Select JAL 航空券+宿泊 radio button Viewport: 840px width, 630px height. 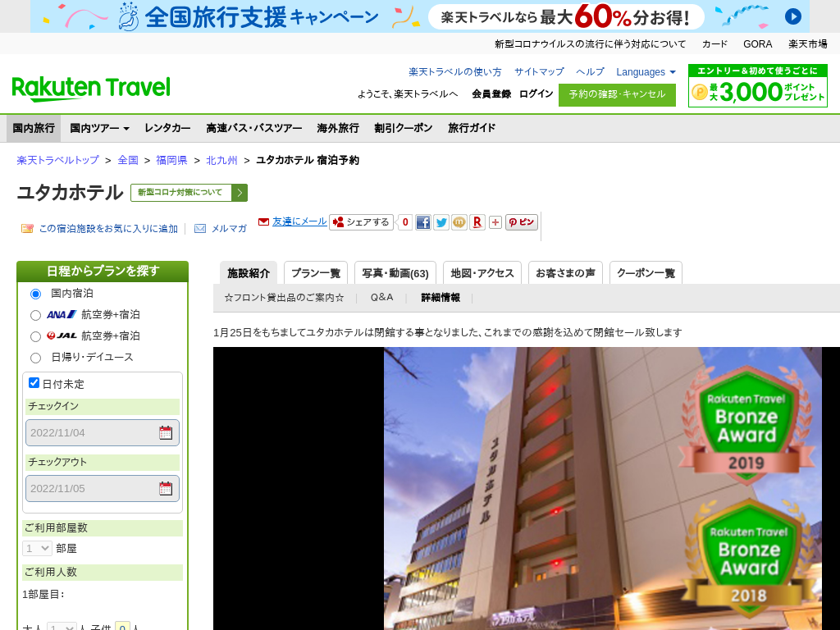[35, 336]
